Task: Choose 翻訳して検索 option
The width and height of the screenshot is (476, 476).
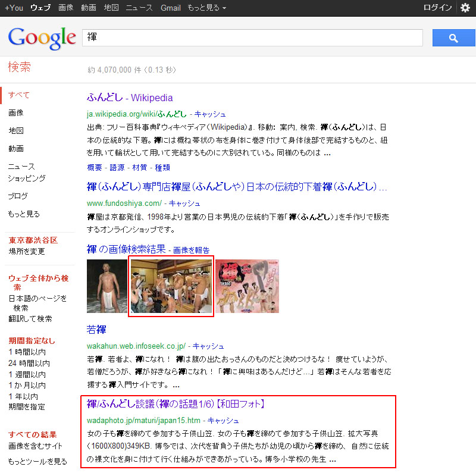Action: pos(30,319)
